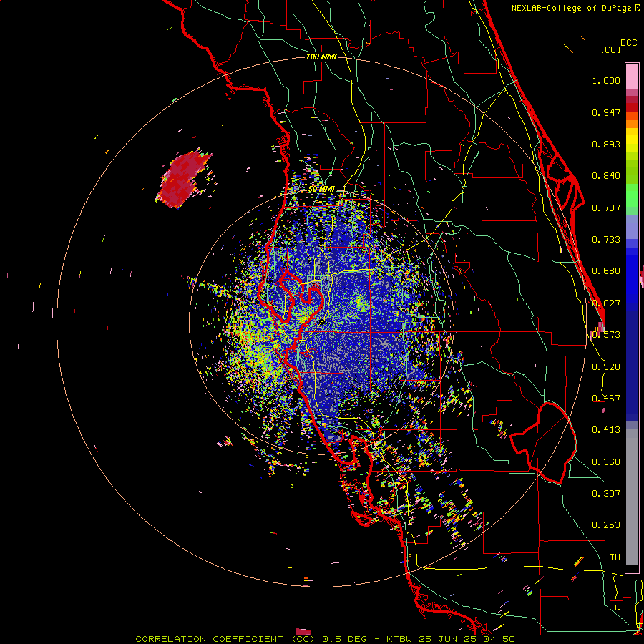Select the 0.360 scale label
644x644 pixels.
tap(606, 462)
